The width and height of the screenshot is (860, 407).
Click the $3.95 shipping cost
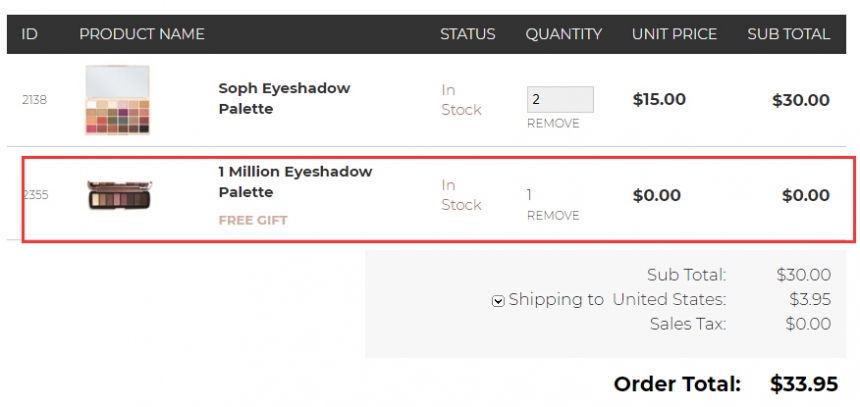click(x=808, y=299)
